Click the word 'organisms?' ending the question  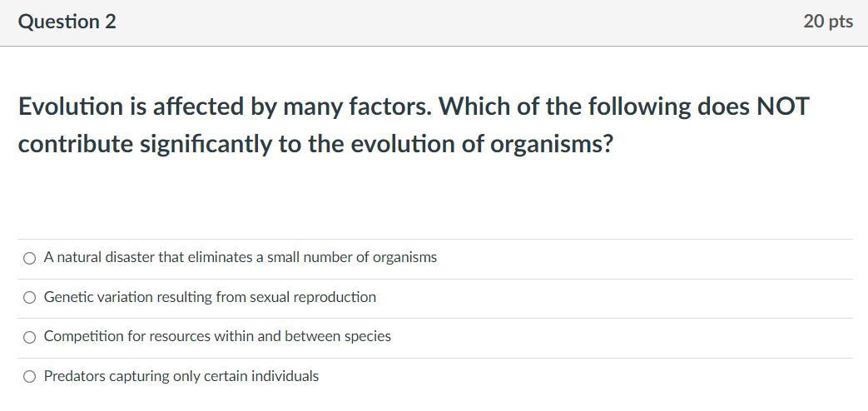pos(551,144)
